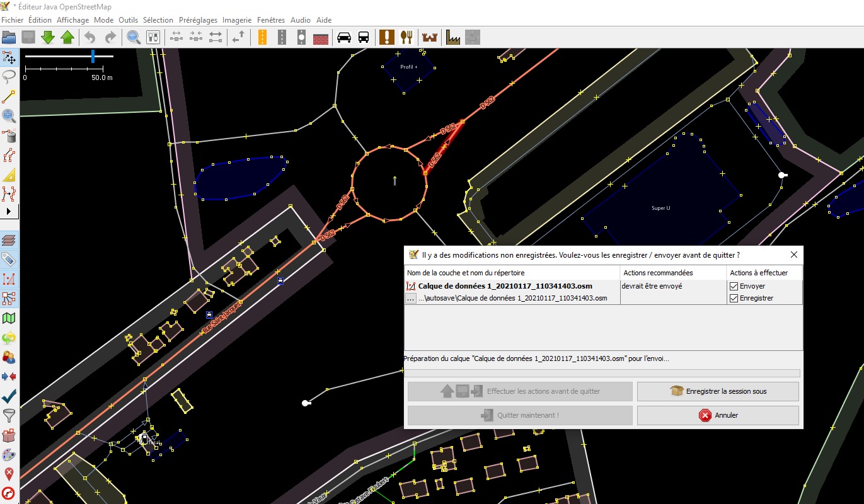Open the Validation checkmark panel
Screen dimensions: 864x504
pos(9,396)
